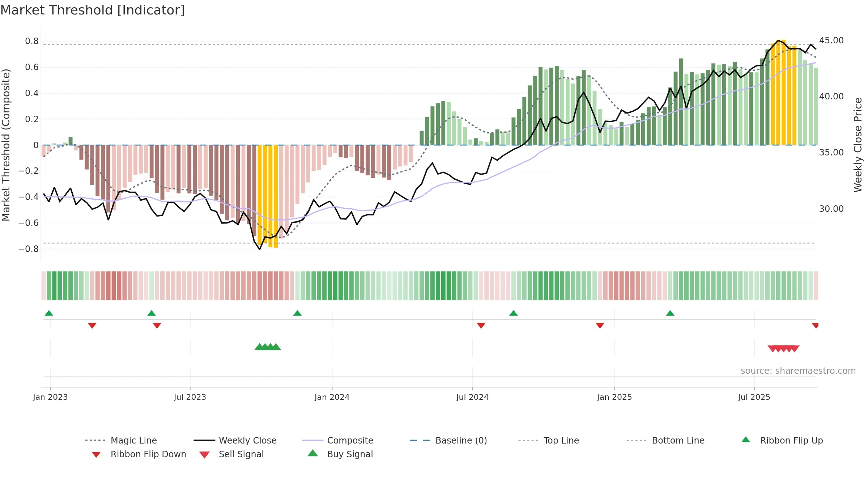The image size is (868, 488).
Task: Click the green Buy Signal cluster in autumn 2023
Action: click(x=268, y=347)
